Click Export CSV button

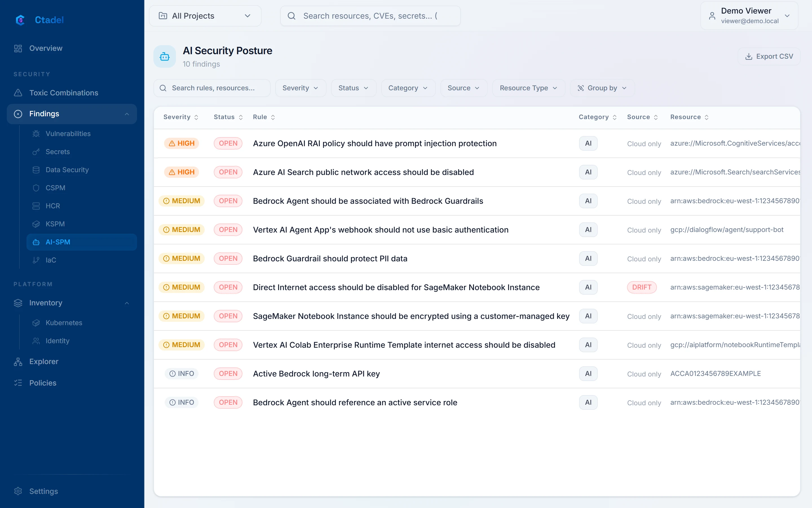pos(769,56)
